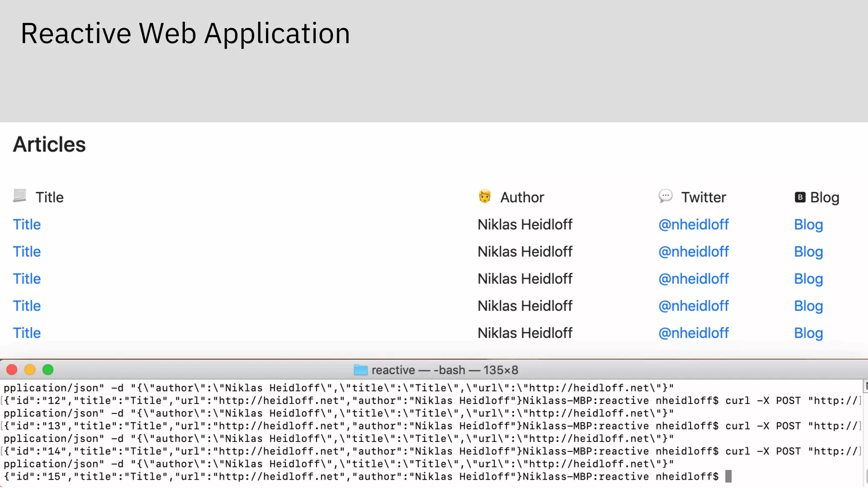Click the terminal title 'reactive — -bash — 135×8'
This screenshot has height=488, width=868.
coord(445,370)
